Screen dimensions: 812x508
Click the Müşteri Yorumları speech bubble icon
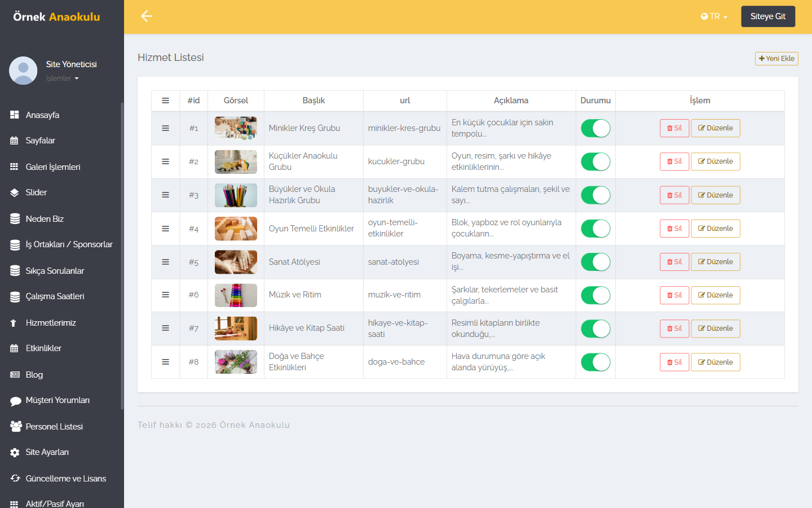coord(16,401)
